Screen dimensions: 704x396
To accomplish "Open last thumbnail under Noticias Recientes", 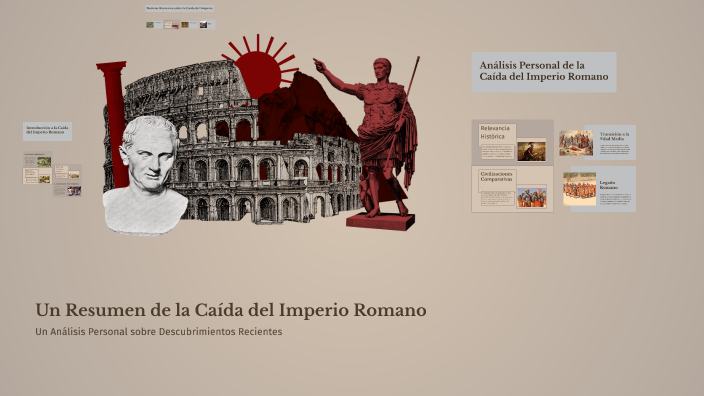I will [207, 25].
